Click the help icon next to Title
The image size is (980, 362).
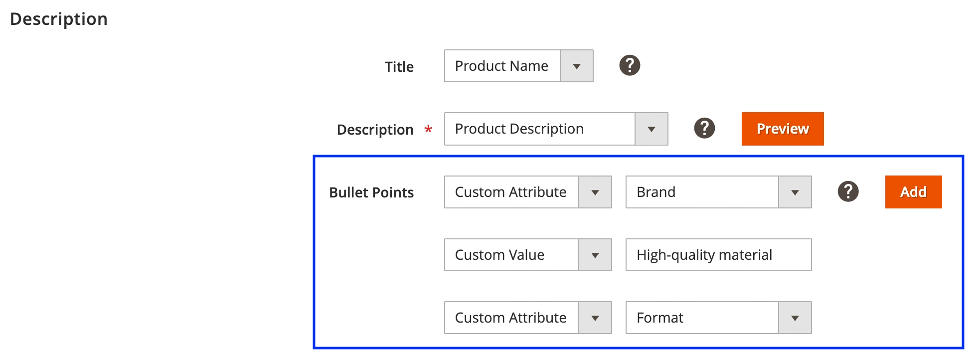(630, 65)
